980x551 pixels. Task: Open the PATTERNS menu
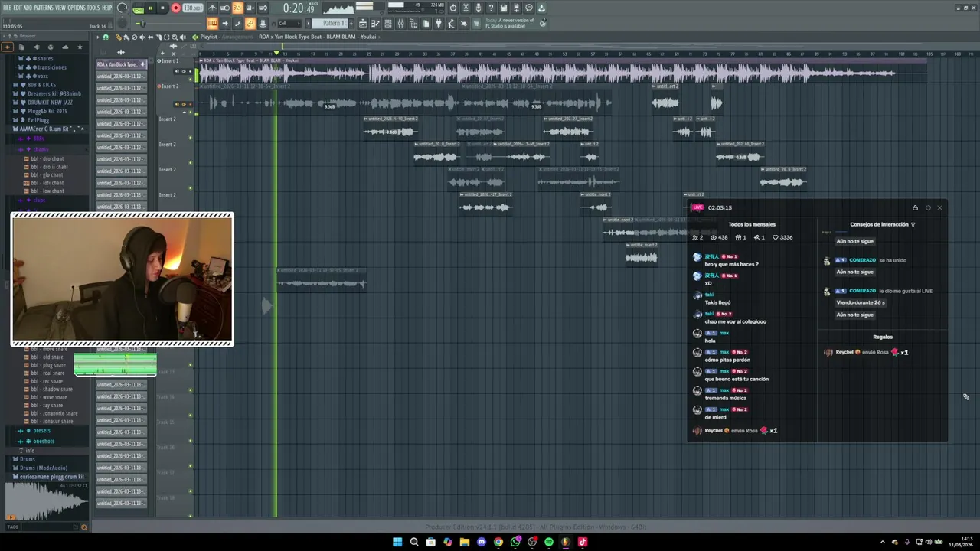click(44, 8)
